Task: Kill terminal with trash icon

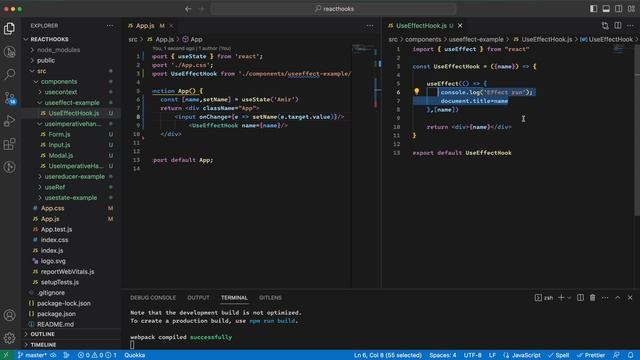Action: click(x=593, y=298)
